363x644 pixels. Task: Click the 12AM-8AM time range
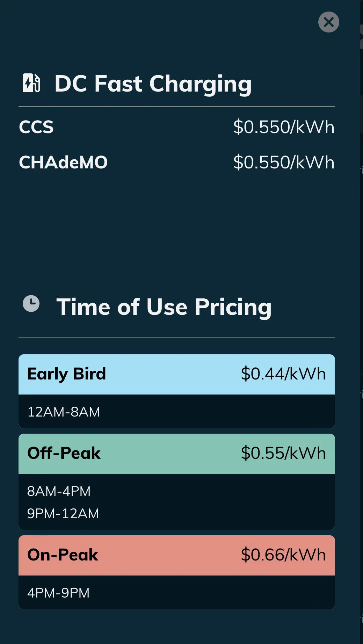(x=64, y=412)
